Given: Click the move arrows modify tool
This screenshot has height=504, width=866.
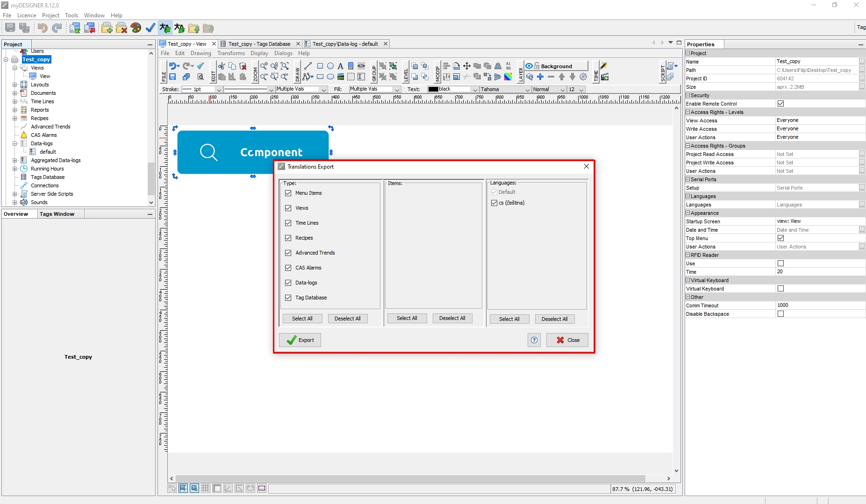Looking at the screenshot, I should [467, 66].
